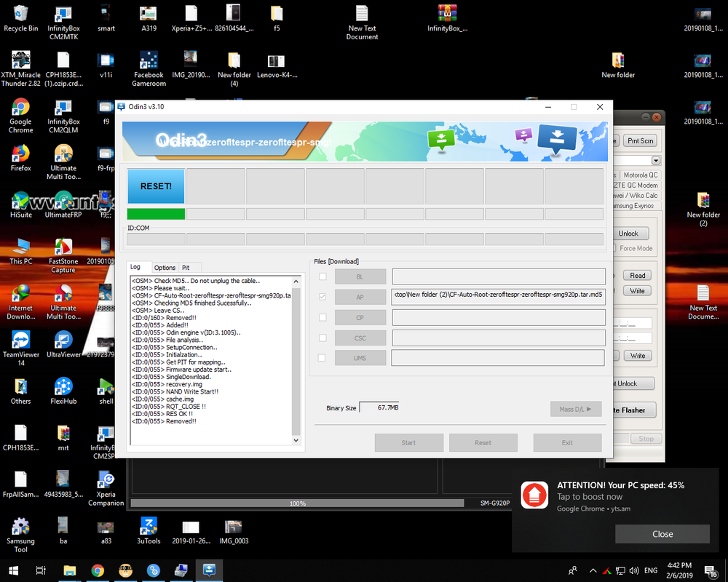
Task: Open InfinityBox CM2QLM desktop shortcut
Action: (63, 116)
